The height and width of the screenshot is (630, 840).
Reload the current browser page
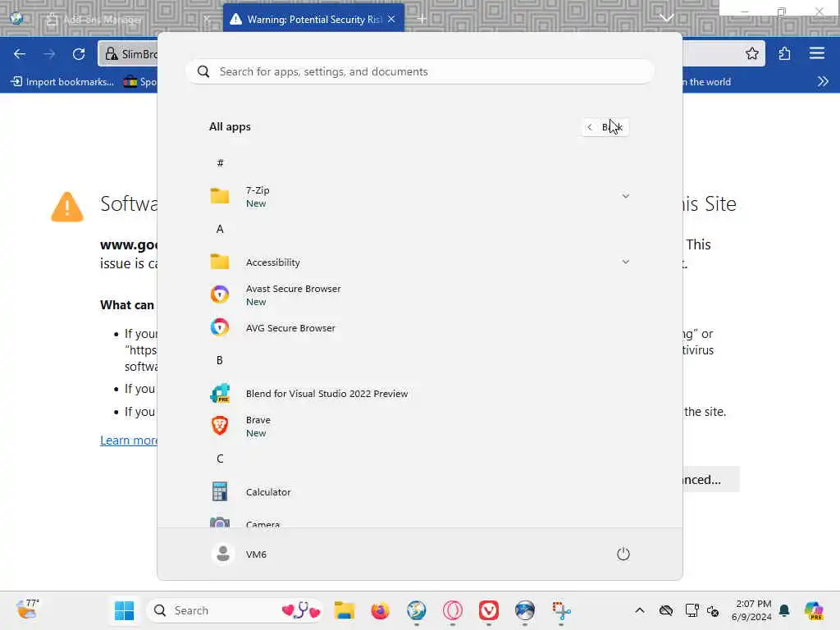[79, 53]
